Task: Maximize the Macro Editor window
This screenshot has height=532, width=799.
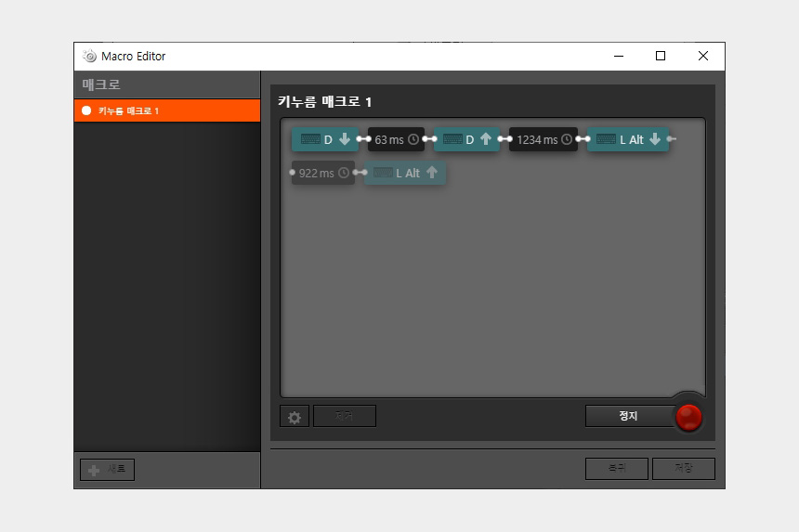Action: tap(661, 56)
